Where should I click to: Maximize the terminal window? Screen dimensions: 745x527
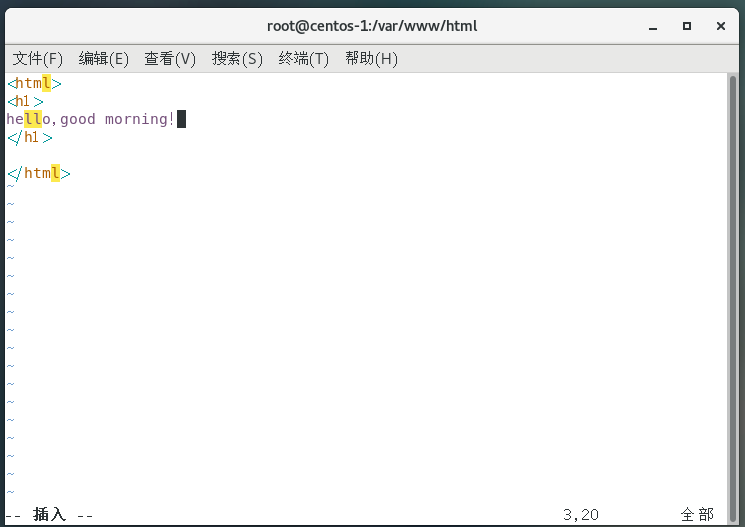point(687,26)
